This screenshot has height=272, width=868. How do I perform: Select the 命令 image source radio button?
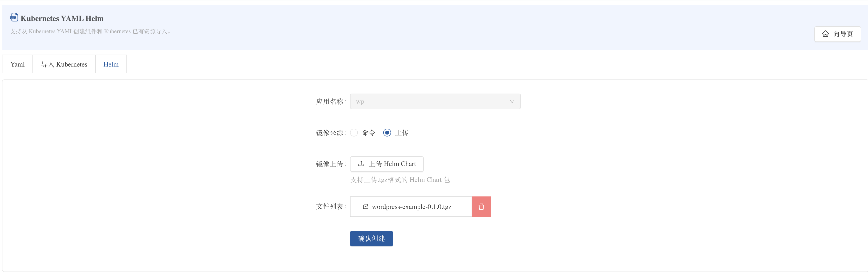(354, 133)
